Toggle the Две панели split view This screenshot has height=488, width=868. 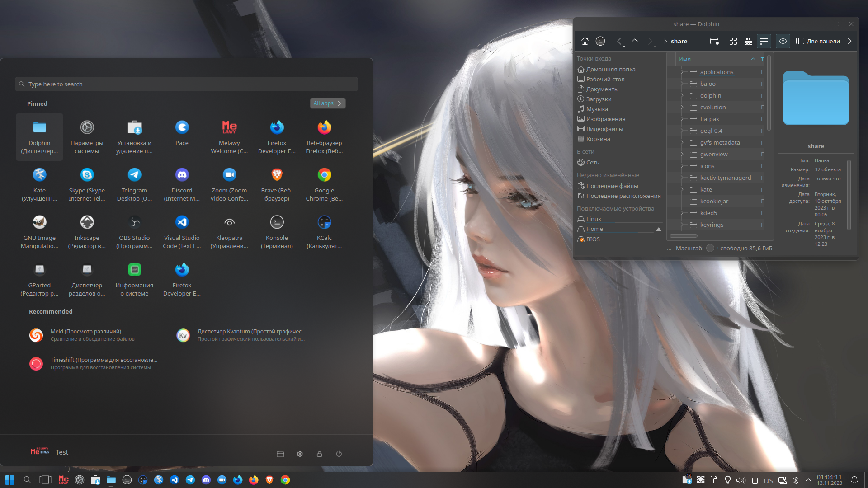tap(818, 41)
